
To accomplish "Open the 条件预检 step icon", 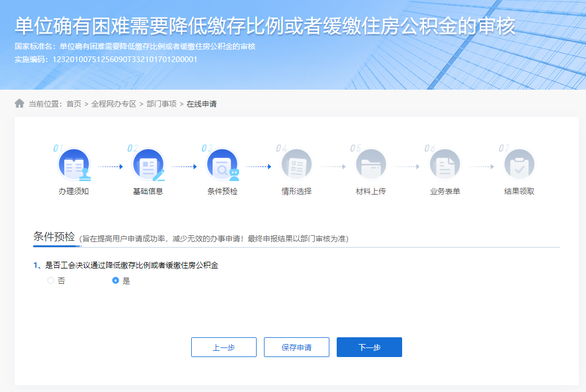I will (x=222, y=164).
